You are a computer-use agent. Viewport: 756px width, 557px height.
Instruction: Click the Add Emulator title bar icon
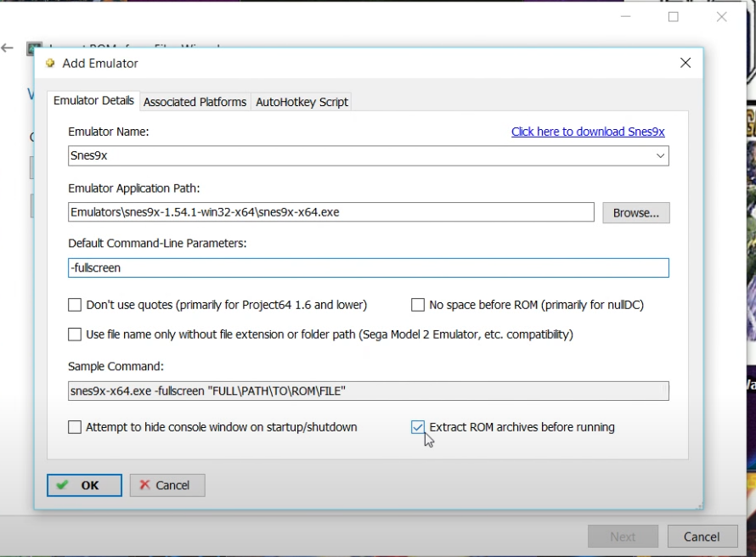(50, 63)
